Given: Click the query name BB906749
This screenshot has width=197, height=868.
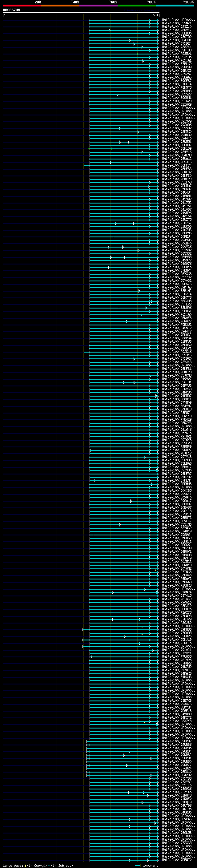Looking at the screenshot, I should (11, 10).
